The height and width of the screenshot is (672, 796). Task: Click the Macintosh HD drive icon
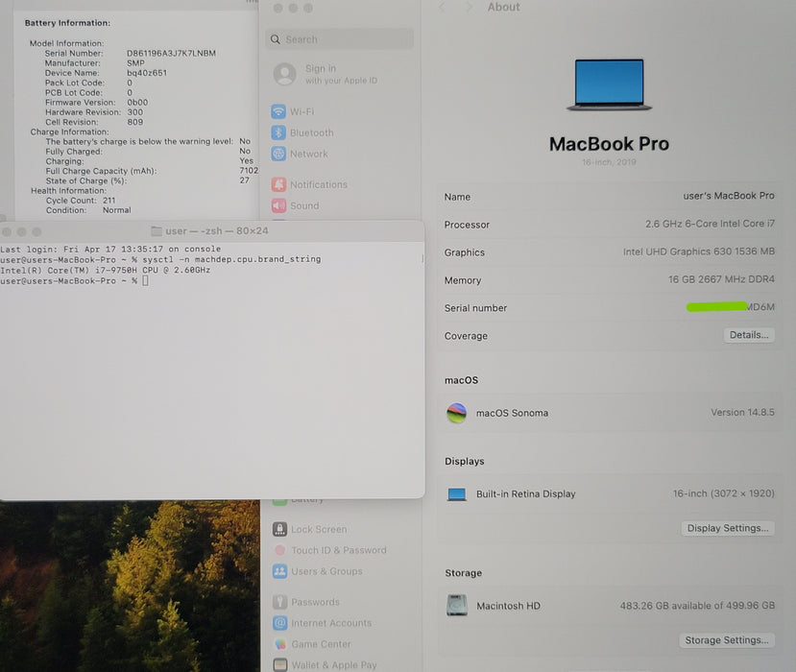tap(457, 605)
